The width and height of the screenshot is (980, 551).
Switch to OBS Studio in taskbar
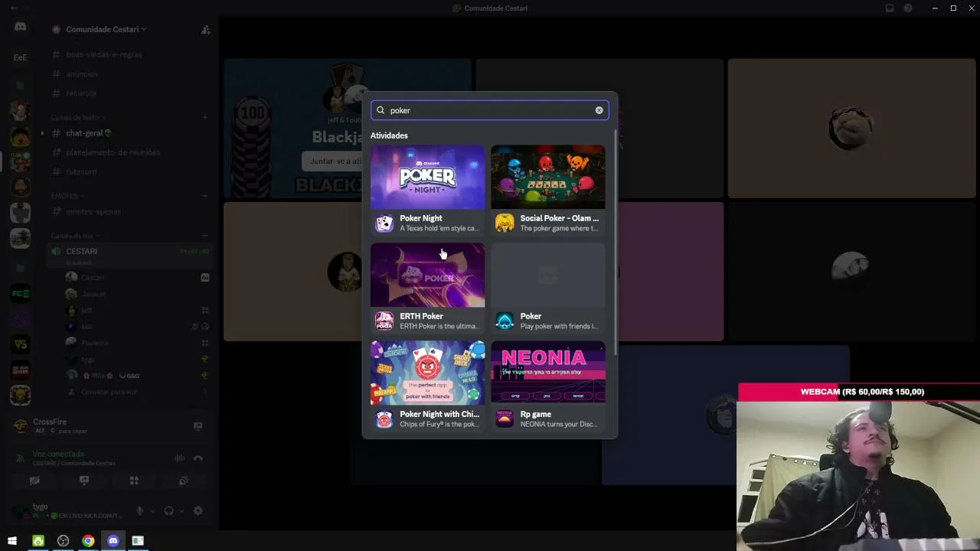point(63,541)
